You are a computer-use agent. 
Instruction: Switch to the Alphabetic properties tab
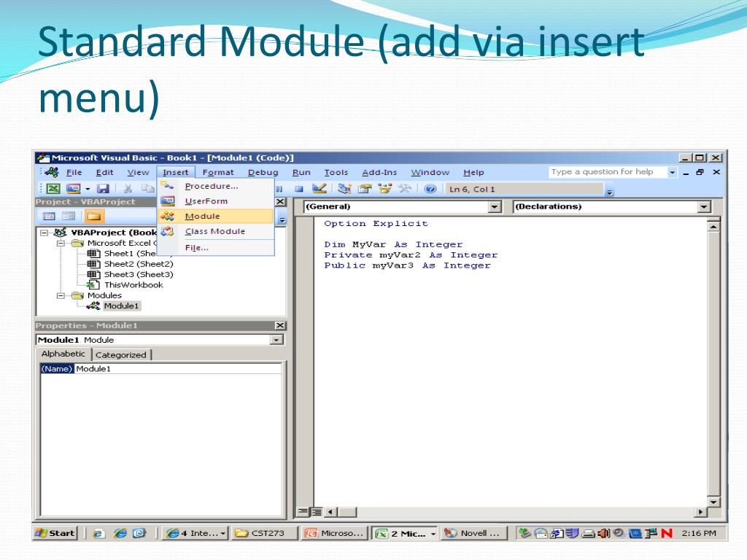coord(63,354)
